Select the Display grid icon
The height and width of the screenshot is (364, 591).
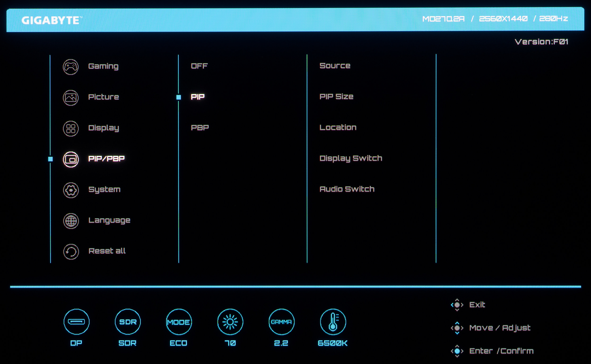pos(71,129)
